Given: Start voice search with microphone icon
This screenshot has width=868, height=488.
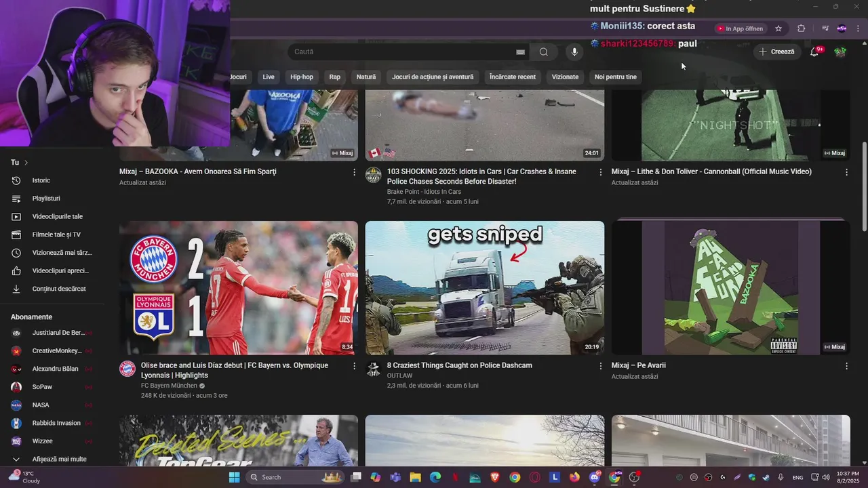Looking at the screenshot, I should 574,52.
